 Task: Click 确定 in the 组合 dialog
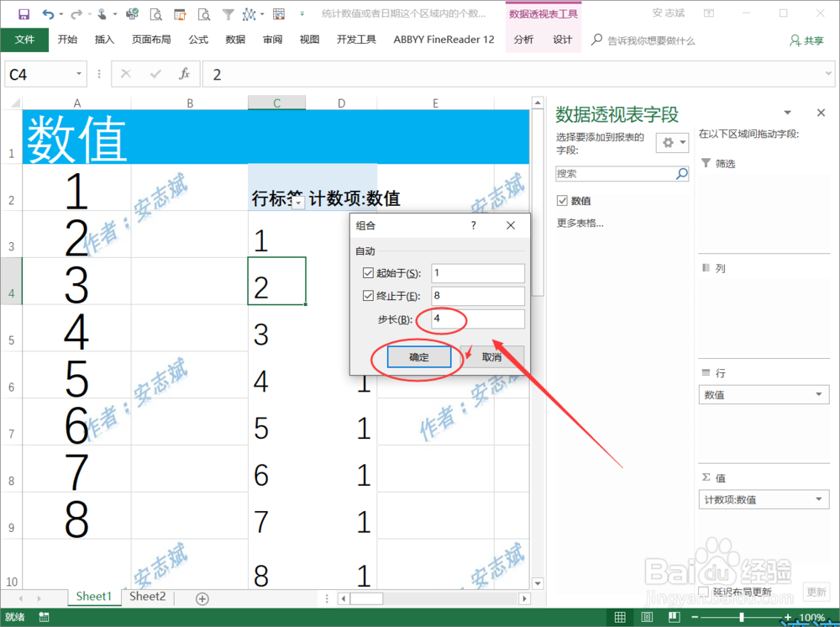coord(419,357)
